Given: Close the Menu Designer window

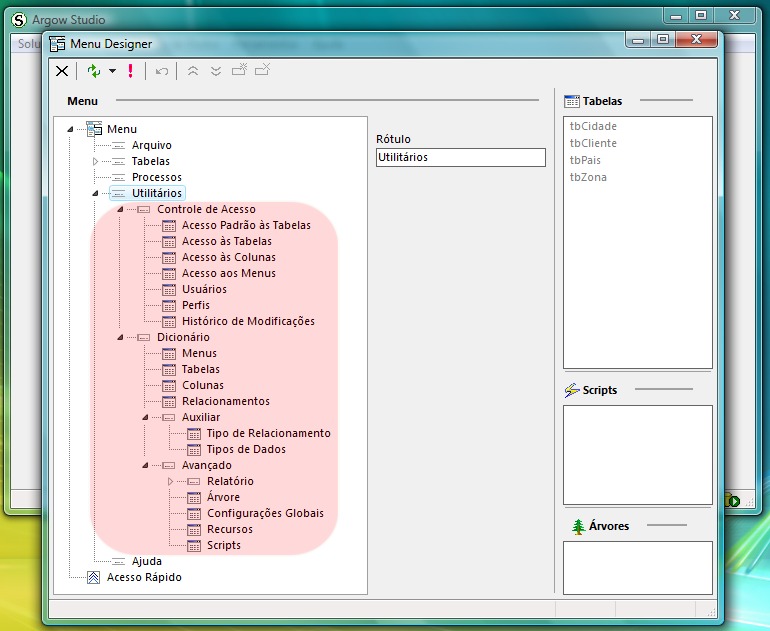Looking at the screenshot, I should tap(696, 39).
